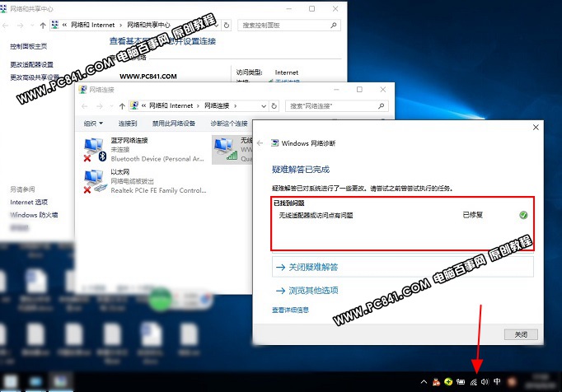Refresh the 网络和共享中心 window

coord(227,25)
